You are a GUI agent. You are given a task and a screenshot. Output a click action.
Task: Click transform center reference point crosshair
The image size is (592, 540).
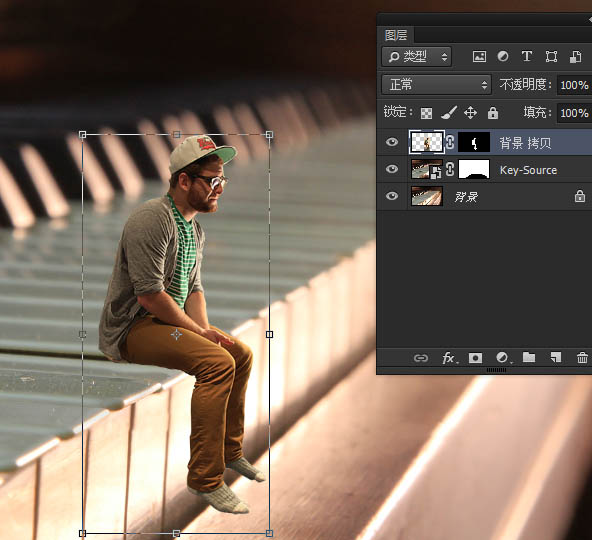(176, 334)
